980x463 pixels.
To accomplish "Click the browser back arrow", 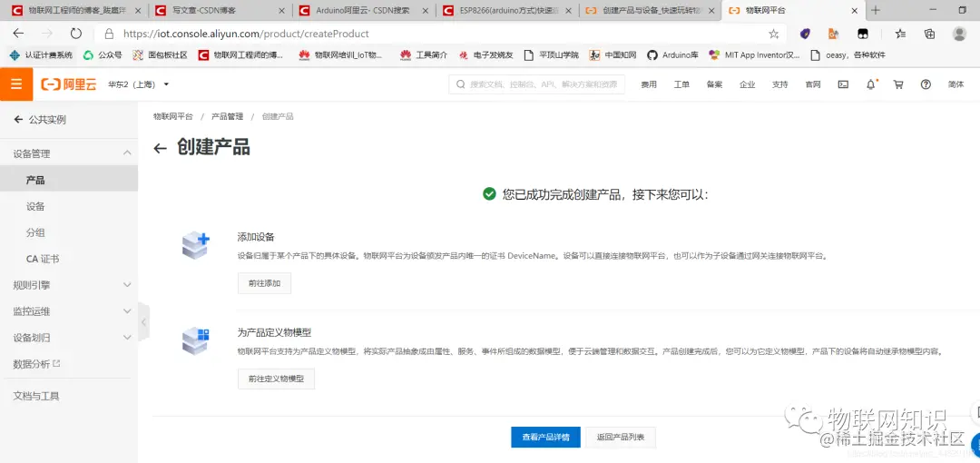I will [19, 34].
